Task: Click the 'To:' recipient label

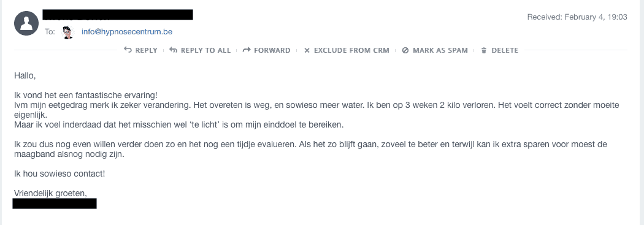Action: click(50, 32)
